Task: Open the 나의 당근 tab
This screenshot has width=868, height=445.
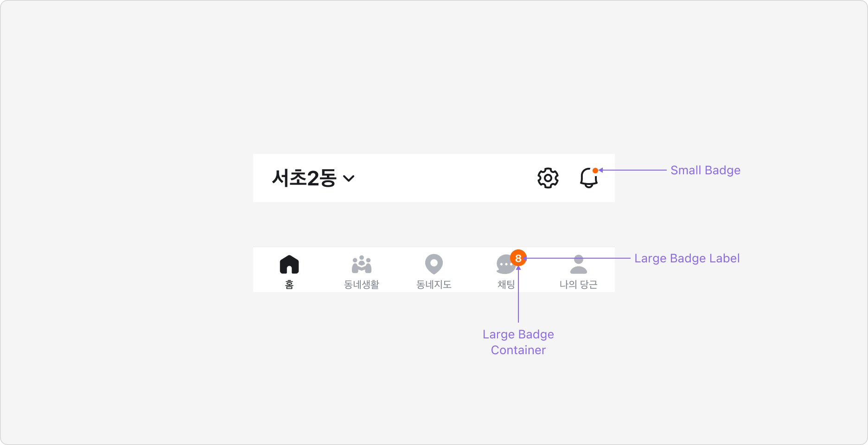Action: pos(578,285)
